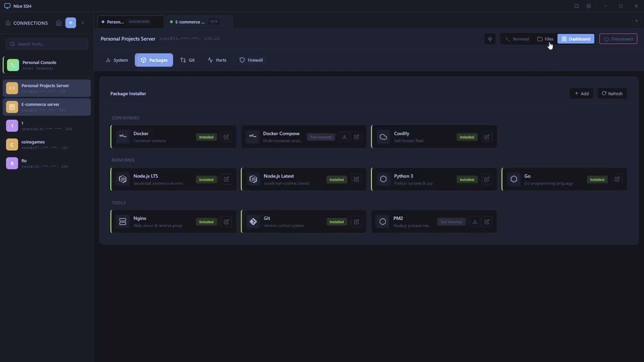Click the home icon in Connections header

[59, 23]
